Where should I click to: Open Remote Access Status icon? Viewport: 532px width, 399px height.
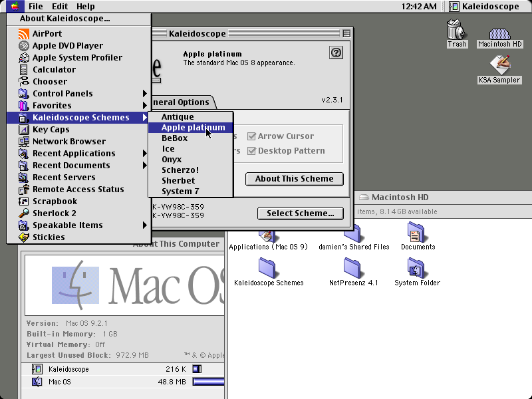click(24, 190)
